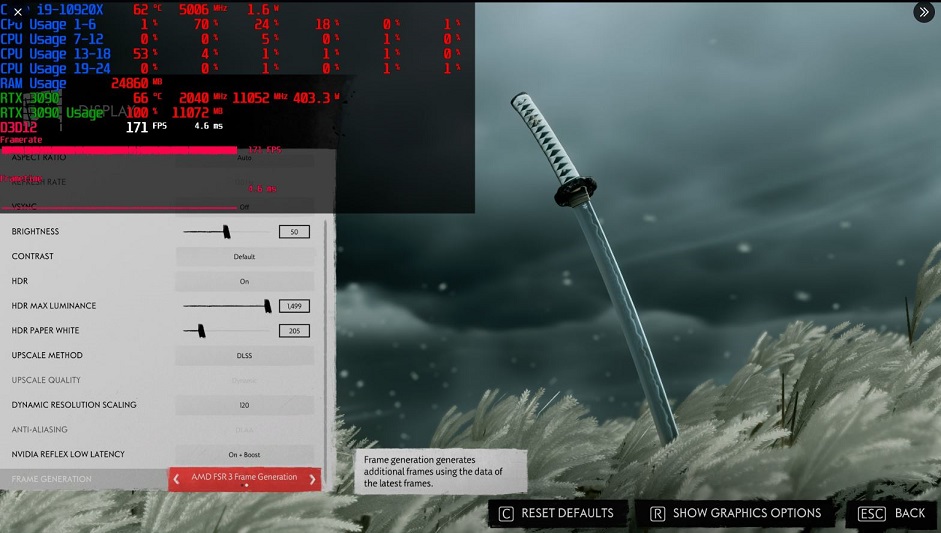Viewport: 941px width, 533px height.
Task: Click the ESC key icon for Back
Action: 872,514
